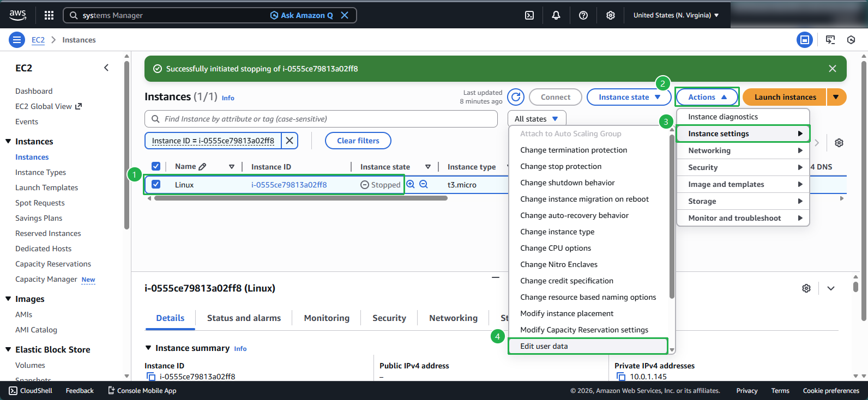Open Spot Requests in sidebar
Screen dimensions: 868x400
click(x=40, y=203)
